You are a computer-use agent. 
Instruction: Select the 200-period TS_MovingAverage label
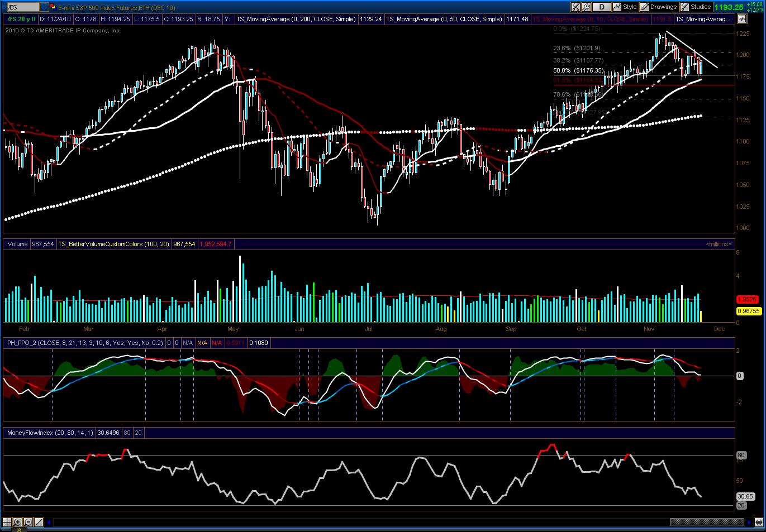[x=296, y=19]
